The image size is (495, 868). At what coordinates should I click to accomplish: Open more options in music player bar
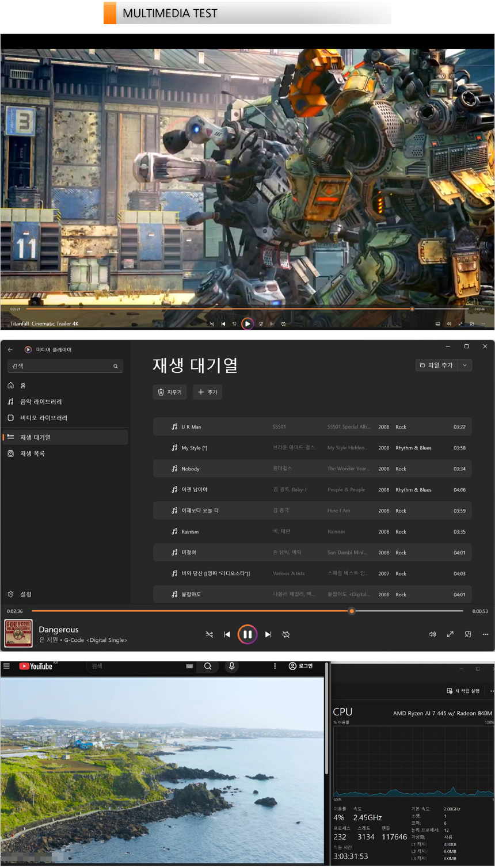click(485, 634)
